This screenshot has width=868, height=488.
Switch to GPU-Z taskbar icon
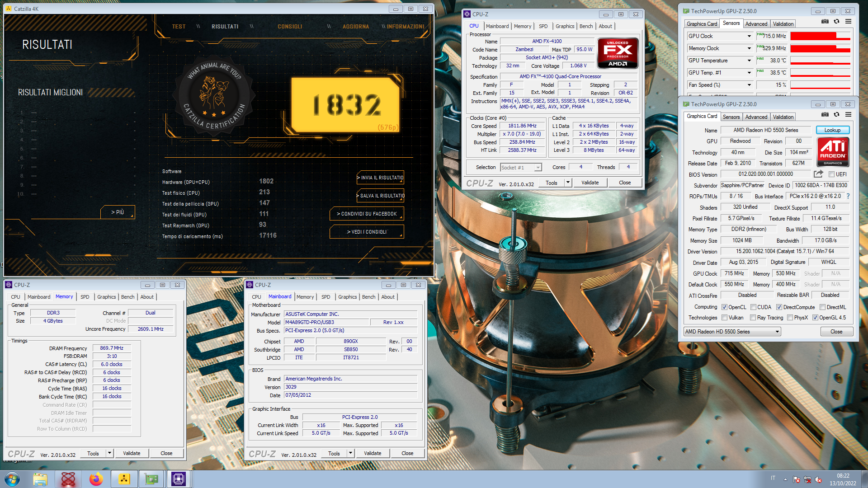tap(151, 479)
